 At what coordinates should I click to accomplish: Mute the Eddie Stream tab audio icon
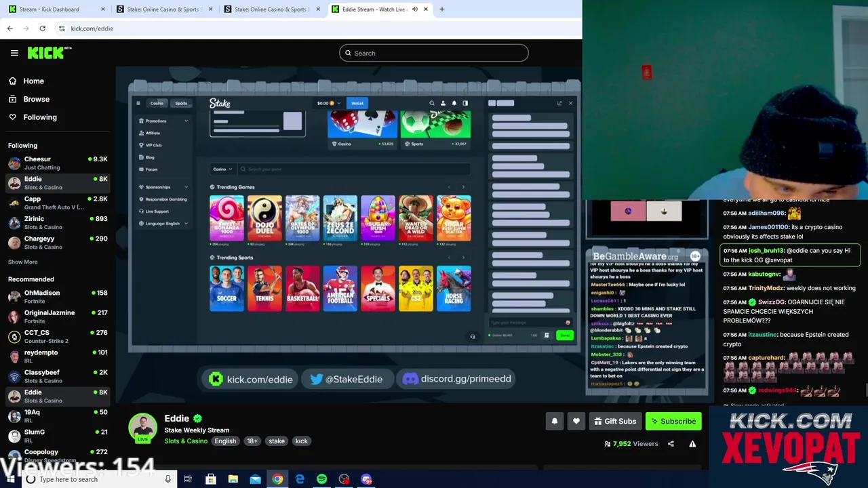[x=414, y=9]
